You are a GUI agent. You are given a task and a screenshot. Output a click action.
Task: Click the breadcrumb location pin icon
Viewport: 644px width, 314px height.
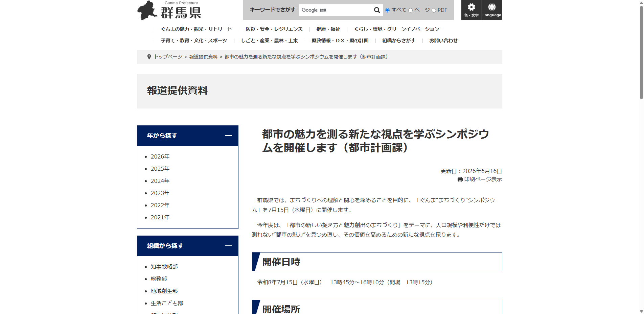(149, 57)
